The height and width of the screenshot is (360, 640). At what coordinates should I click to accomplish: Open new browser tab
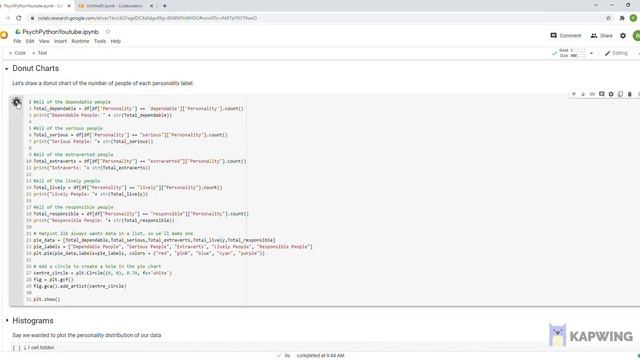click(x=164, y=6)
